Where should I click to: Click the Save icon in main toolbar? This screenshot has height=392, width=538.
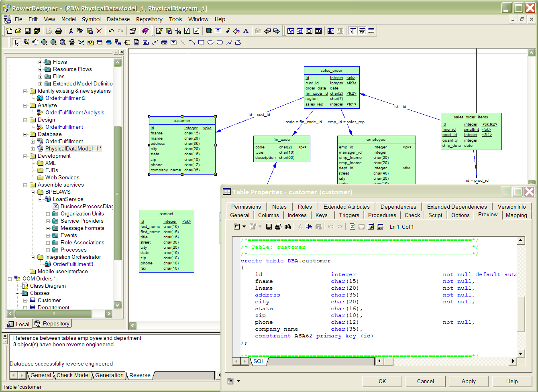click(28, 31)
